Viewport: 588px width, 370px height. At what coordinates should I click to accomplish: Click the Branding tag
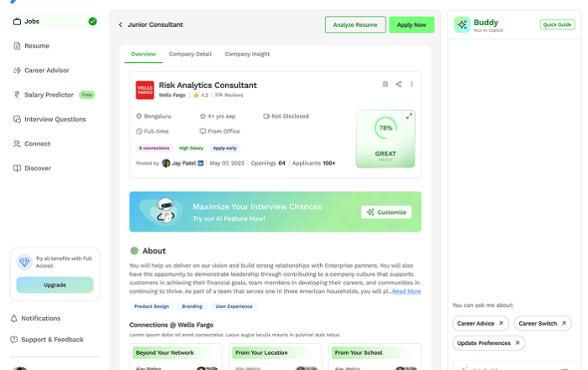coord(192,306)
